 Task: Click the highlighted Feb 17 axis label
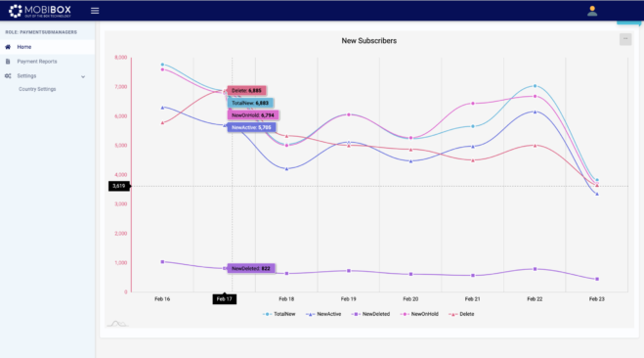click(x=224, y=299)
